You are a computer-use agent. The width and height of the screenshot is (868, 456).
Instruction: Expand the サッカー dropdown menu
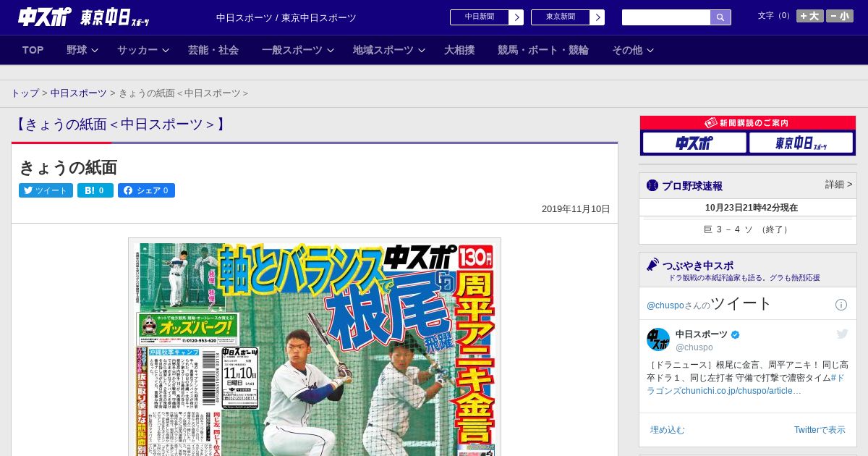pyautogui.click(x=143, y=50)
